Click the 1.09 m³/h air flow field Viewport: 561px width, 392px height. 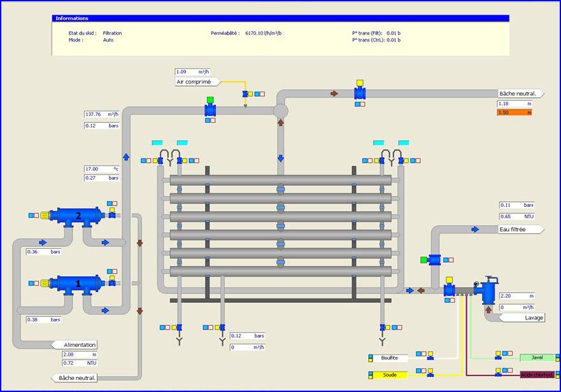tap(192, 72)
